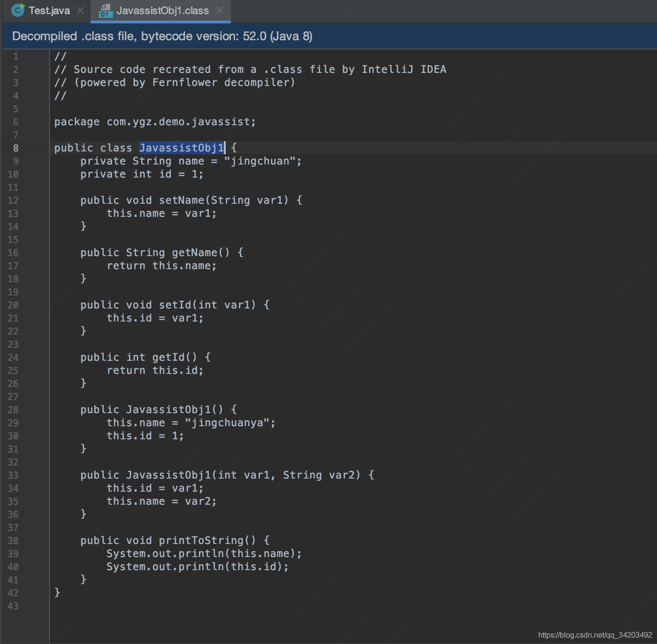The image size is (657, 644).
Task: Click this.name = var2 assignment
Action: (162, 501)
